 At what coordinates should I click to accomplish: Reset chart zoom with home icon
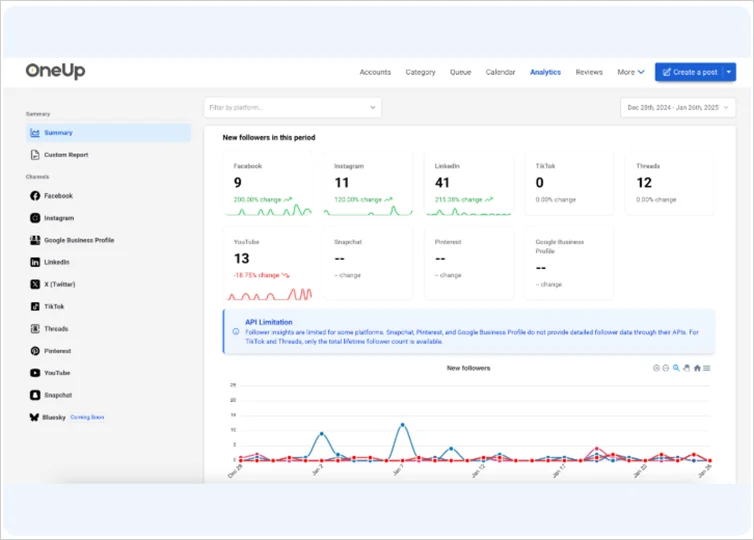pos(697,368)
